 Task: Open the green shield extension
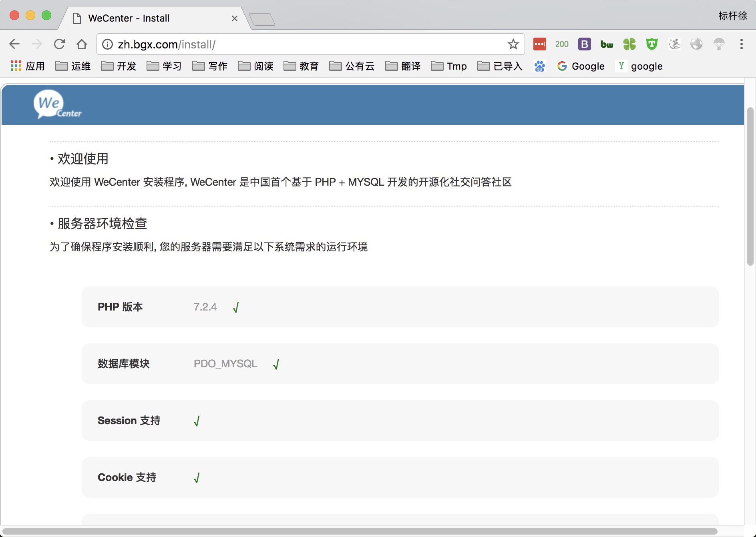(652, 44)
